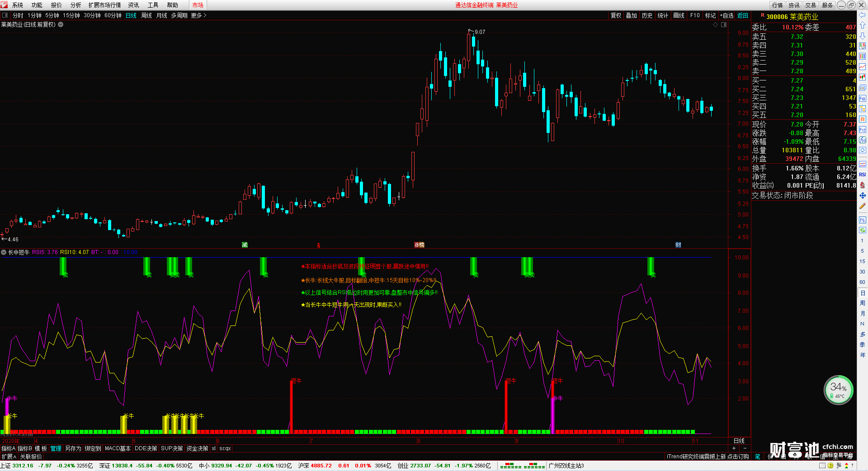Open the colored grid quote table icon
Viewport: 868px width, 471px height.
point(863,57)
